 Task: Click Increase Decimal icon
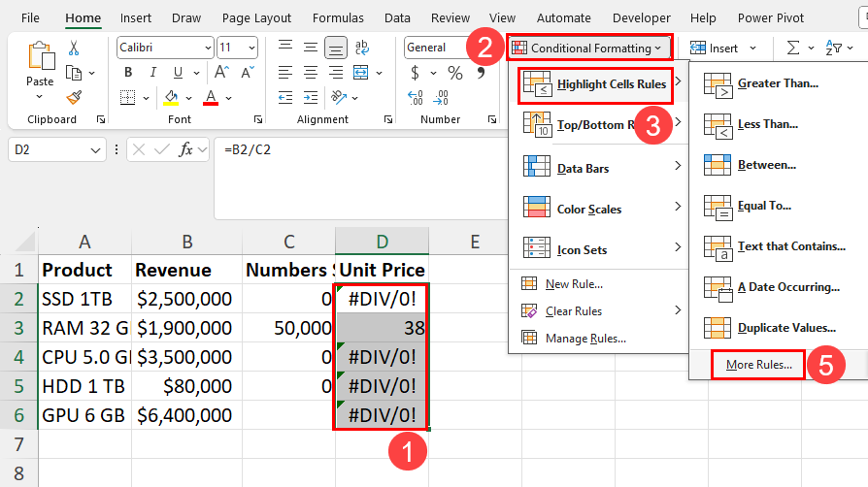click(416, 98)
